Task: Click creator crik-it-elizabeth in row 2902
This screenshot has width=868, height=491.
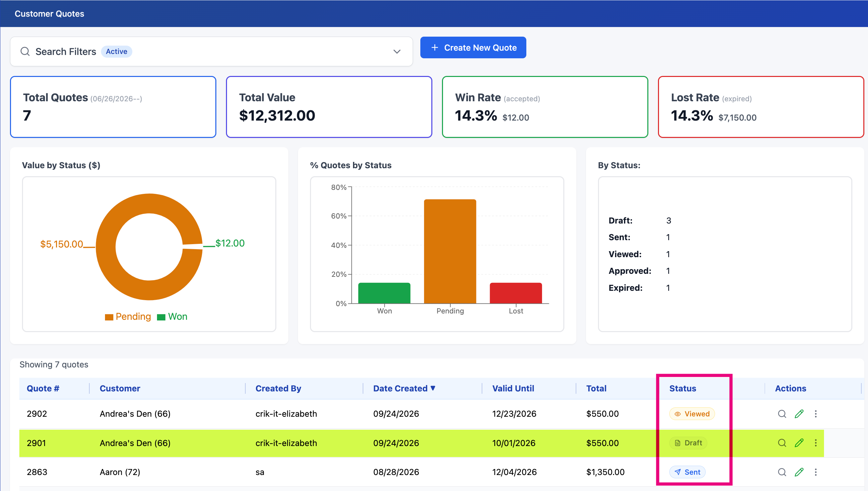Action: click(x=286, y=414)
